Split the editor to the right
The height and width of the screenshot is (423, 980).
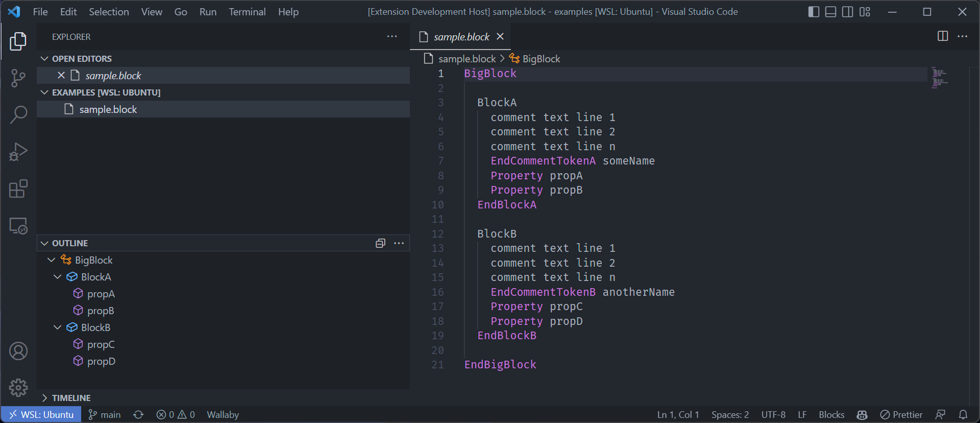(x=943, y=36)
